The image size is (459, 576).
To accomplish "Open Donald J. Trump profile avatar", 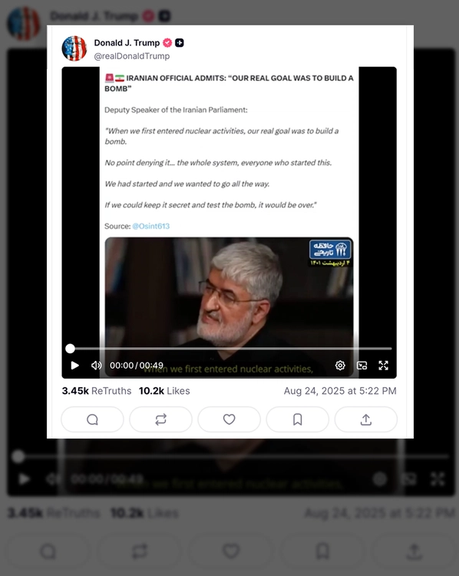I will (x=74, y=48).
